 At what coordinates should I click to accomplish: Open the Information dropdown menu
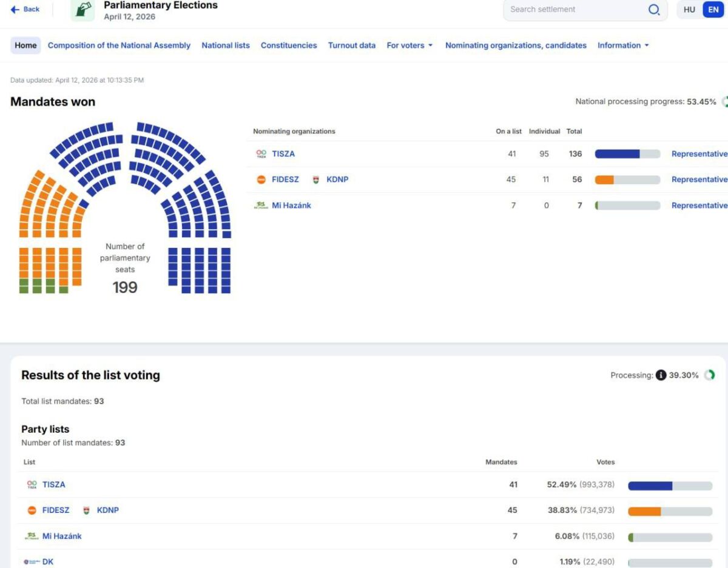623,45
